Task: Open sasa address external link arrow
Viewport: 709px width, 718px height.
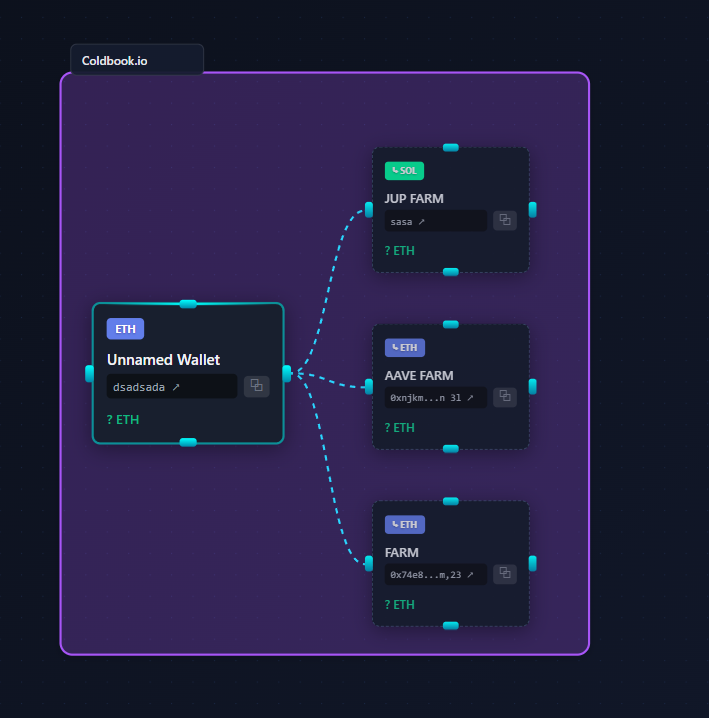Action: [421, 222]
